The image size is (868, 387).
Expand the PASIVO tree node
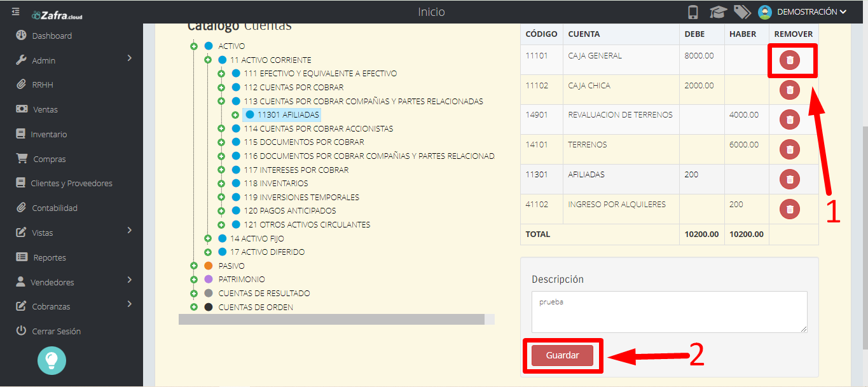tap(194, 266)
